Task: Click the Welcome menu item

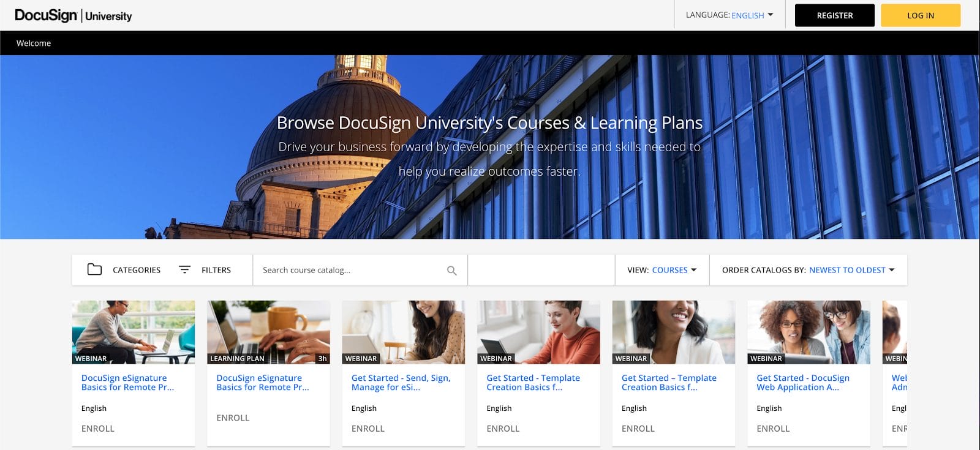Action: 34,43
